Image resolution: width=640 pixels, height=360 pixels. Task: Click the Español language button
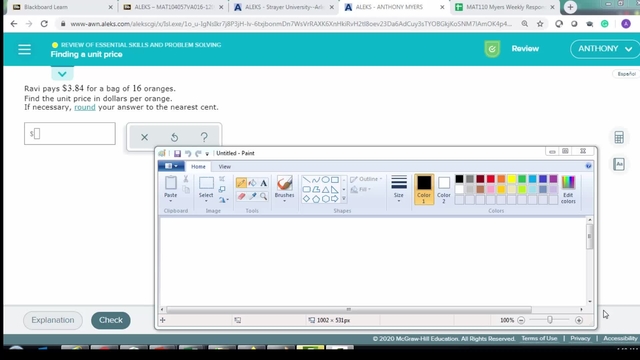pos(626,74)
